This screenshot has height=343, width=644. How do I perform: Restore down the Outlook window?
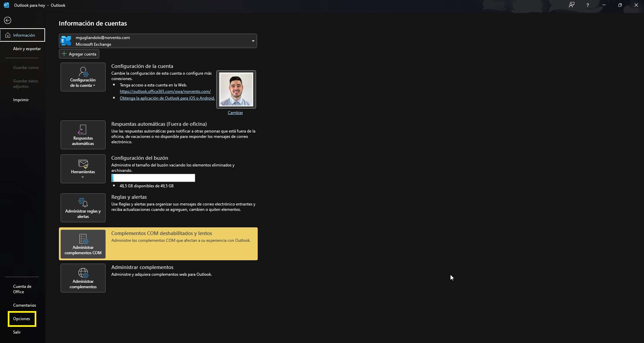(620, 5)
